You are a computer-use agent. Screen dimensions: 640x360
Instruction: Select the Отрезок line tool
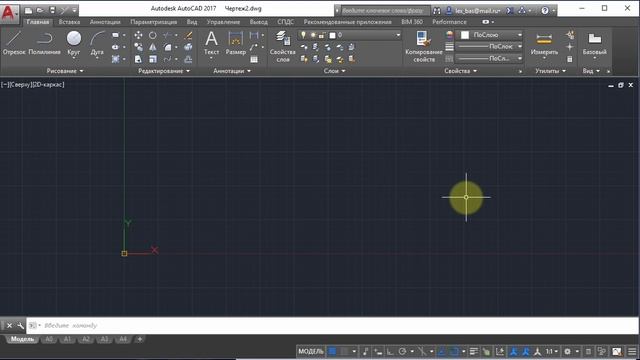(x=14, y=43)
